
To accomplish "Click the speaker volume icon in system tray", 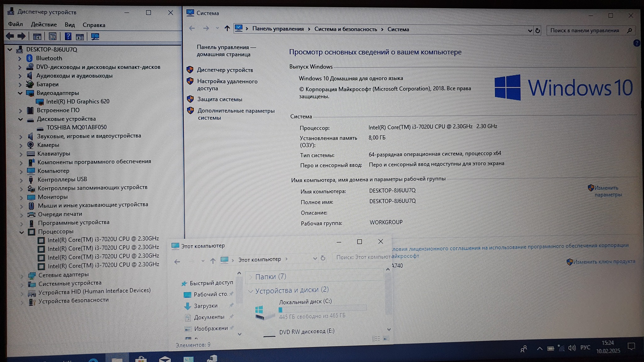I will pyautogui.click(x=572, y=348).
